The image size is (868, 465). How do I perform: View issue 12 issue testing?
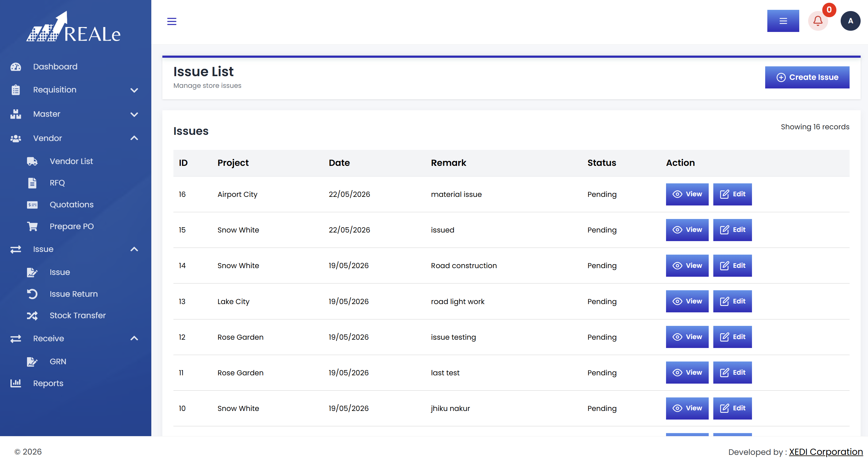pos(687,337)
